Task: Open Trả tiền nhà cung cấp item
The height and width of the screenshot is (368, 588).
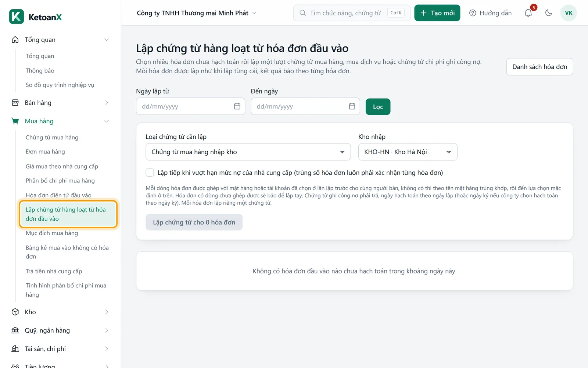Action: click(x=54, y=271)
